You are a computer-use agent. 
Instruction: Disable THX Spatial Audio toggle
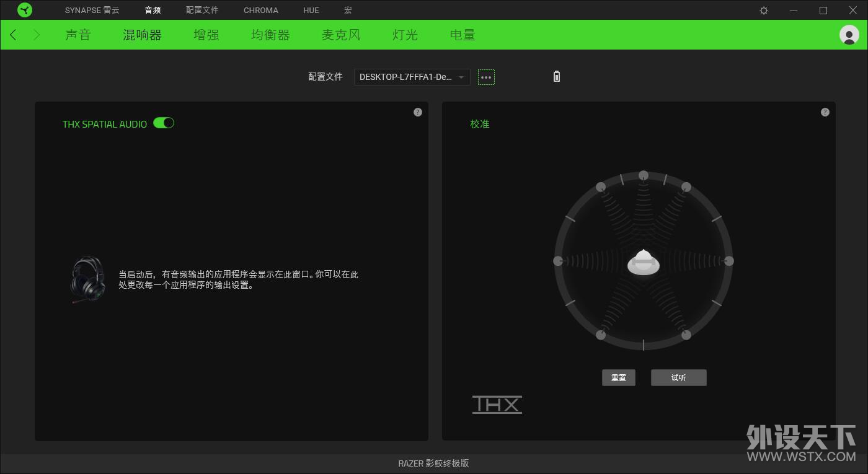pyautogui.click(x=164, y=123)
